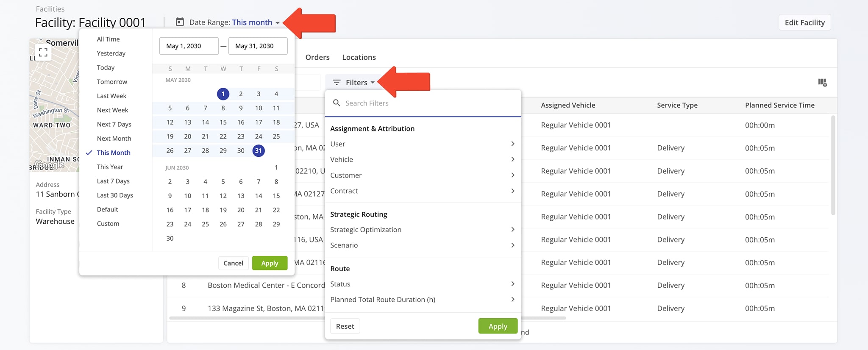Image resolution: width=868 pixels, height=350 pixels.
Task: Select the All Time preset
Action: pos(108,39)
